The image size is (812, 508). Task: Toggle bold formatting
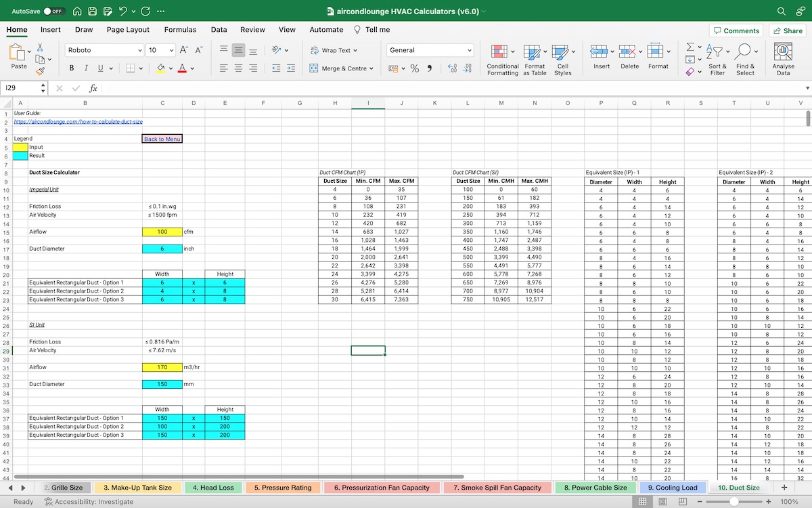coord(72,68)
